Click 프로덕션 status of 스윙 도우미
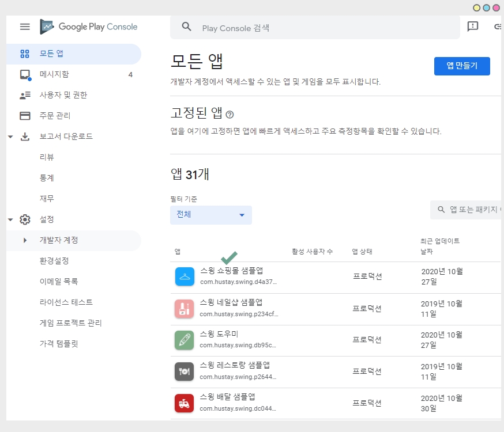Viewport: 504px width, 432px height. (x=367, y=340)
